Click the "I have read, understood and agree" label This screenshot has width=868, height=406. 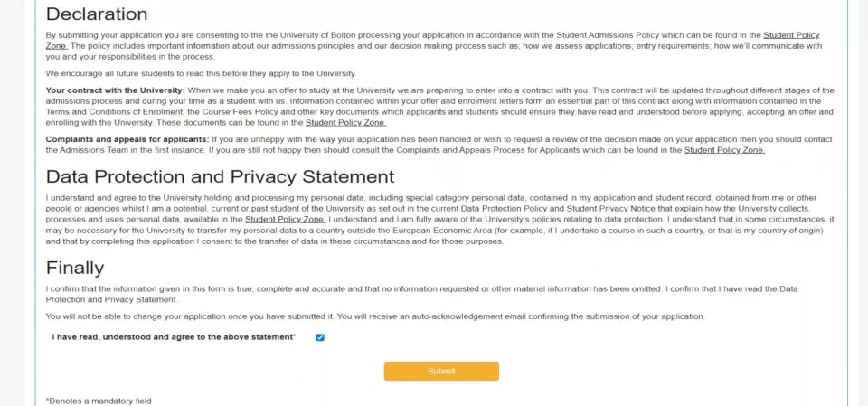172,337
